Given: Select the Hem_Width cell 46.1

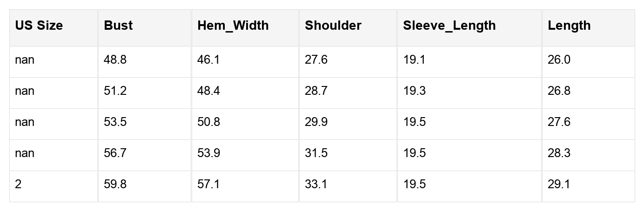Looking at the screenshot, I should [208, 60].
